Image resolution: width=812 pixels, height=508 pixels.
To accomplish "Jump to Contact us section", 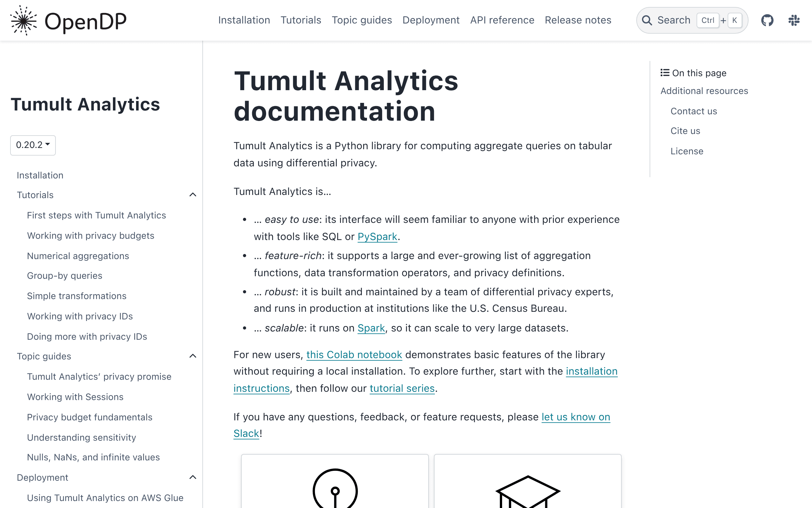I will pyautogui.click(x=694, y=111).
